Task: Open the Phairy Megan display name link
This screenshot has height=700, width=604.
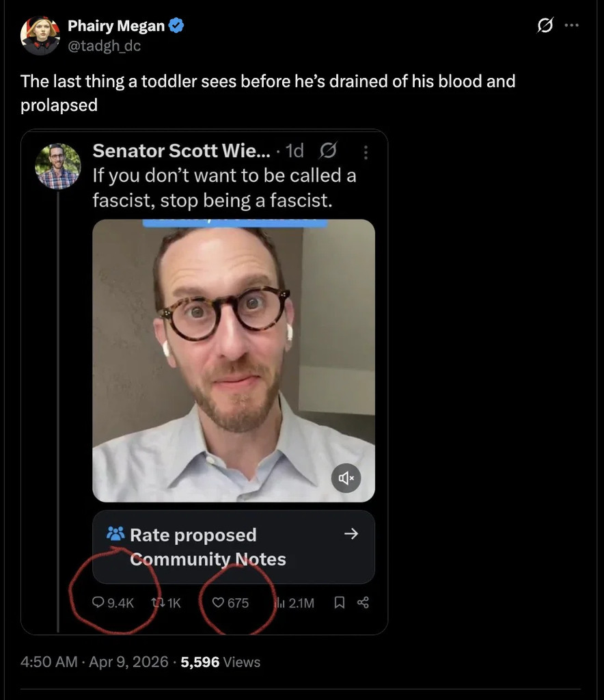Action: [116, 26]
